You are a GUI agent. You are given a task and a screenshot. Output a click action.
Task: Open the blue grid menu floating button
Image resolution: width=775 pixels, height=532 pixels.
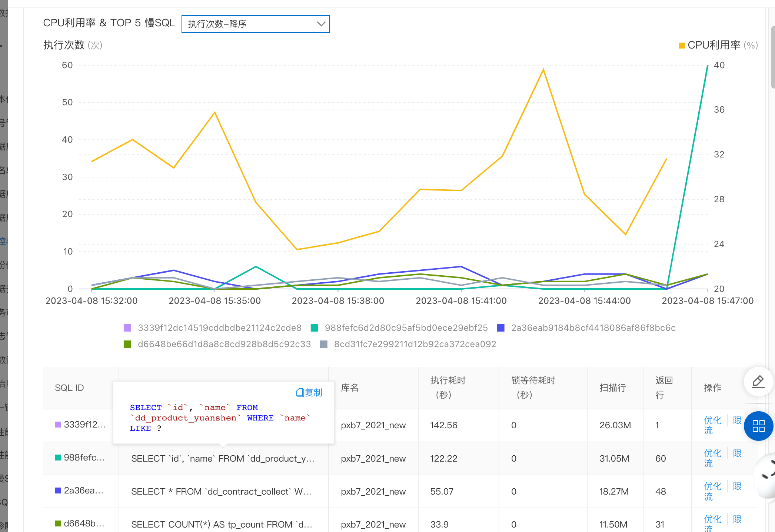click(758, 426)
